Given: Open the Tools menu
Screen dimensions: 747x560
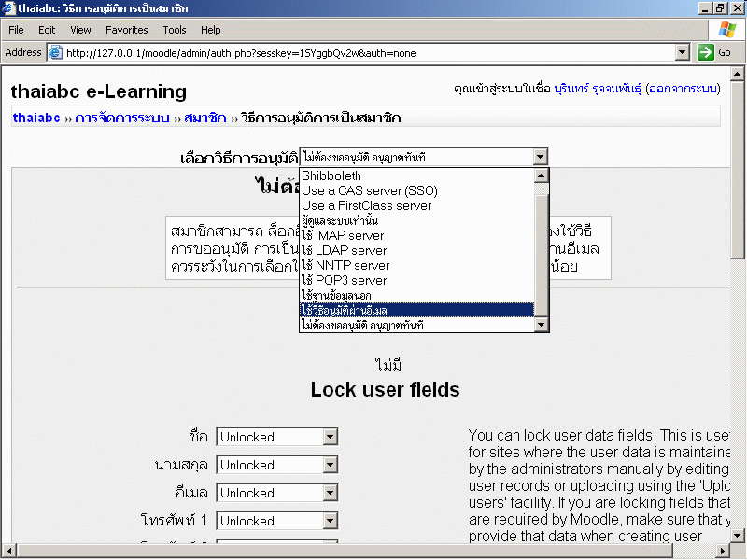Looking at the screenshot, I should point(175,30).
